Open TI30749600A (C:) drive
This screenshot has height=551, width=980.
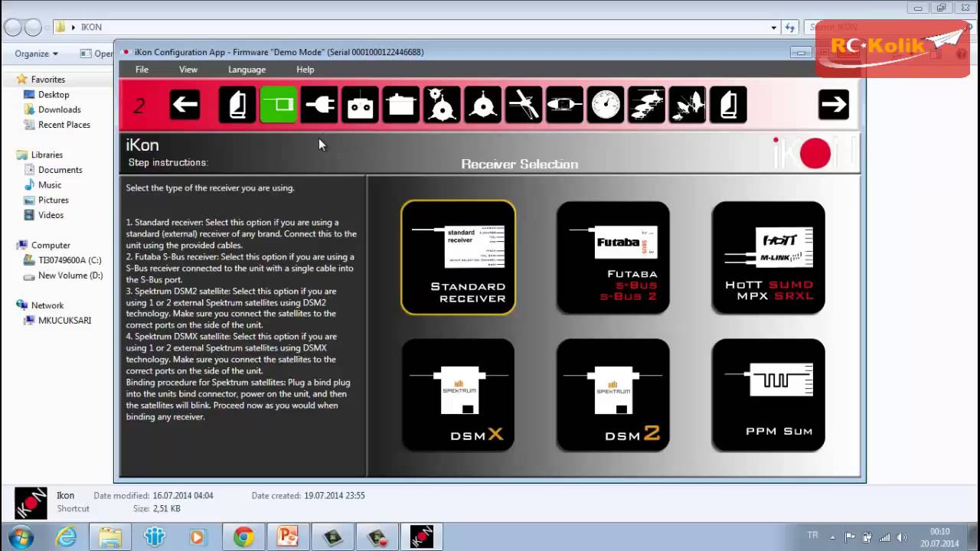(x=70, y=260)
